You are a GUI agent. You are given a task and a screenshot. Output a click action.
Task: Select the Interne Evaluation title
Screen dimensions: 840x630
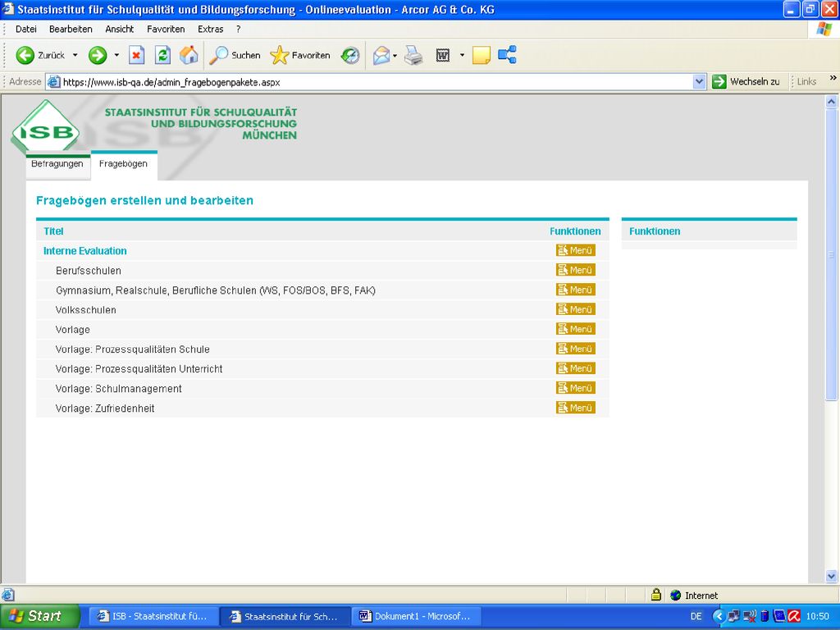[85, 251]
